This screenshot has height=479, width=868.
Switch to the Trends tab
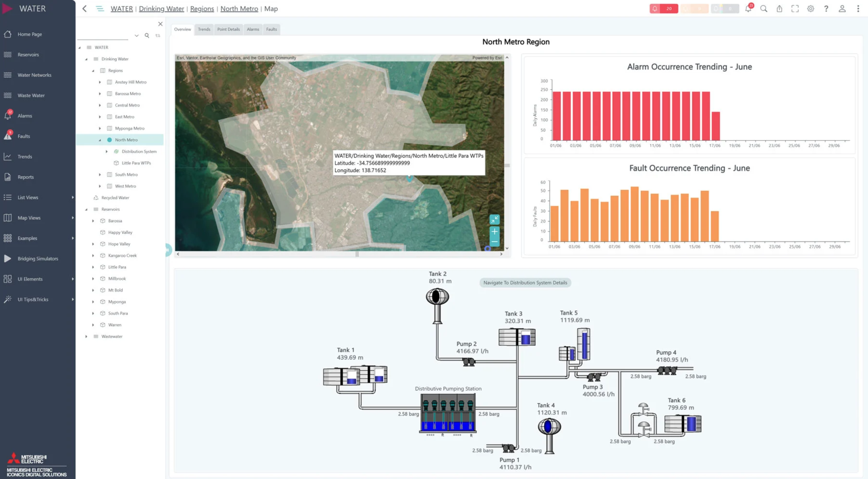[204, 29]
